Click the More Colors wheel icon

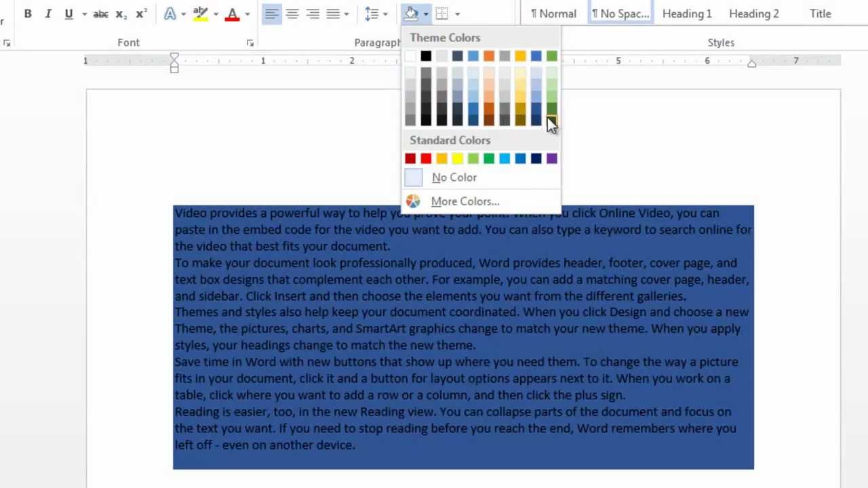tap(413, 201)
